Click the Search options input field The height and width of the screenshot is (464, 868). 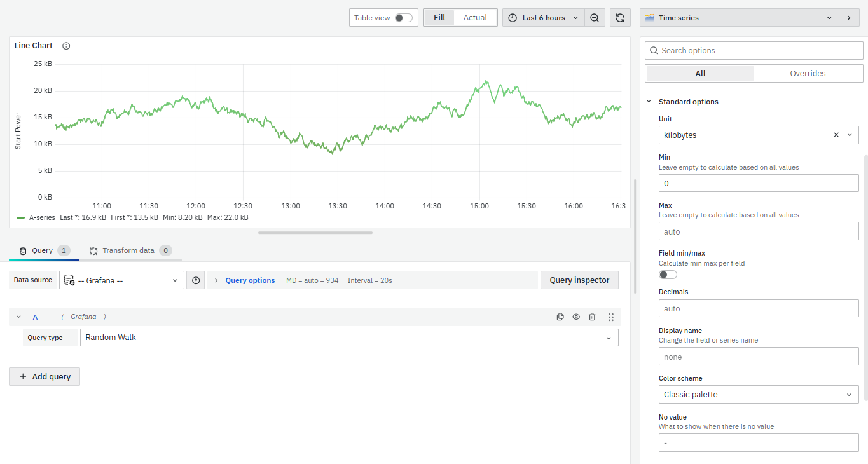pyautogui.click(x=758, y=51)
